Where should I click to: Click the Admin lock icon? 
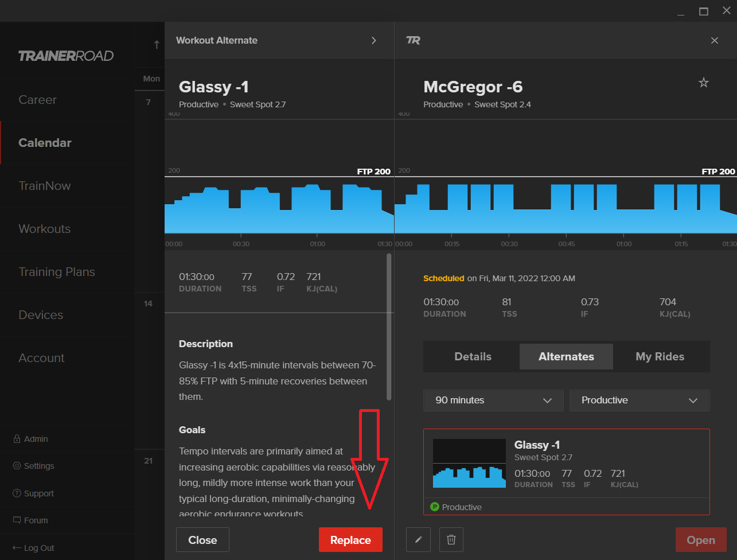[x=17, y=439]
